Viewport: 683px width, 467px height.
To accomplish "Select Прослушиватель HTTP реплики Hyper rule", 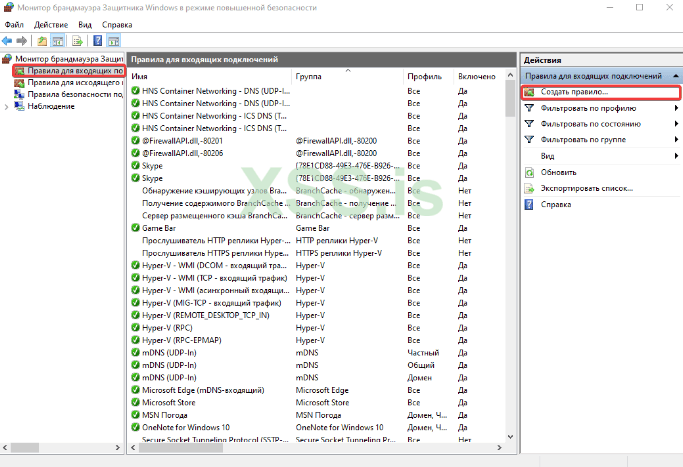I will [317, 240].
